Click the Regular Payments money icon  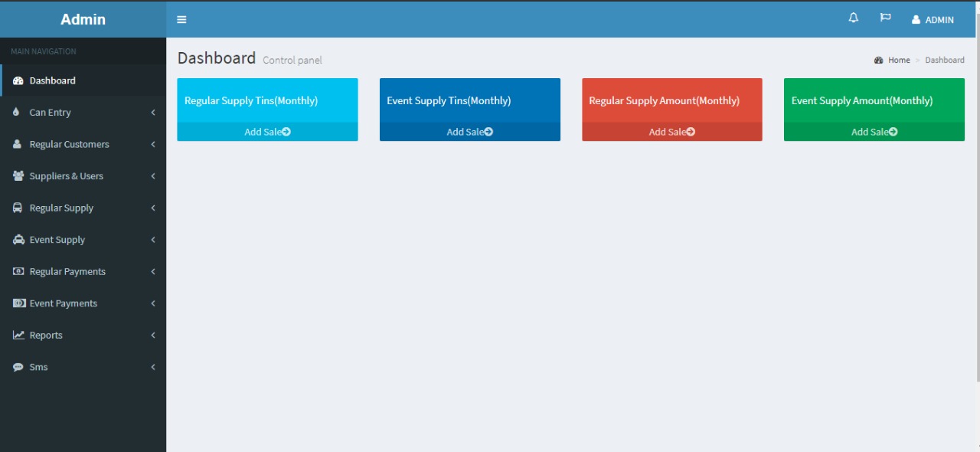[17, 270]
